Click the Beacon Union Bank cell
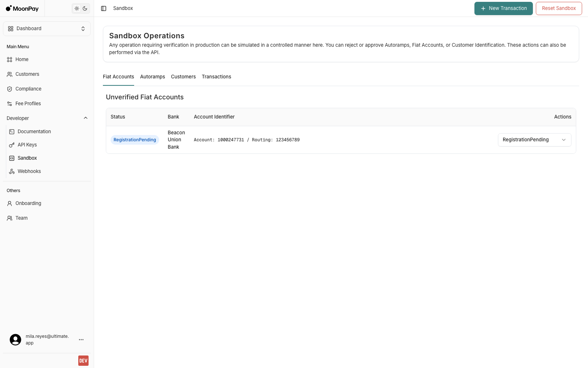Viewport: 588px width, 368px height. tap(176, 140)
